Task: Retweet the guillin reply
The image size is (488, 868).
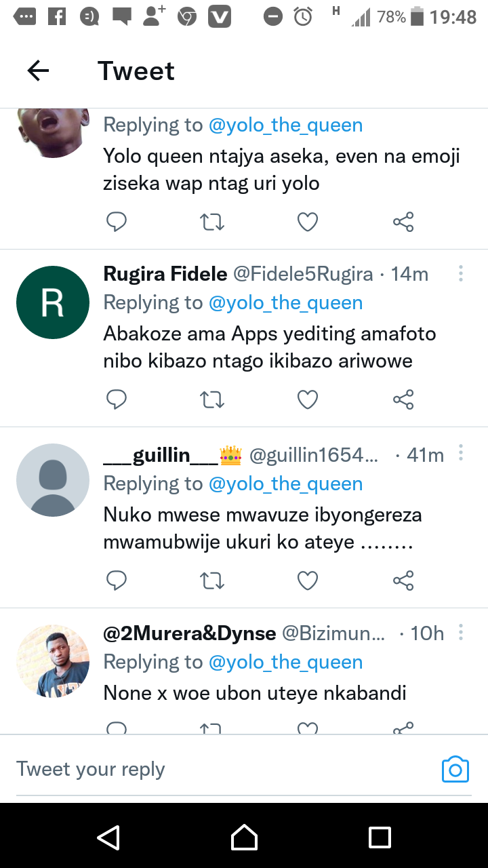Action: [212, 580]
